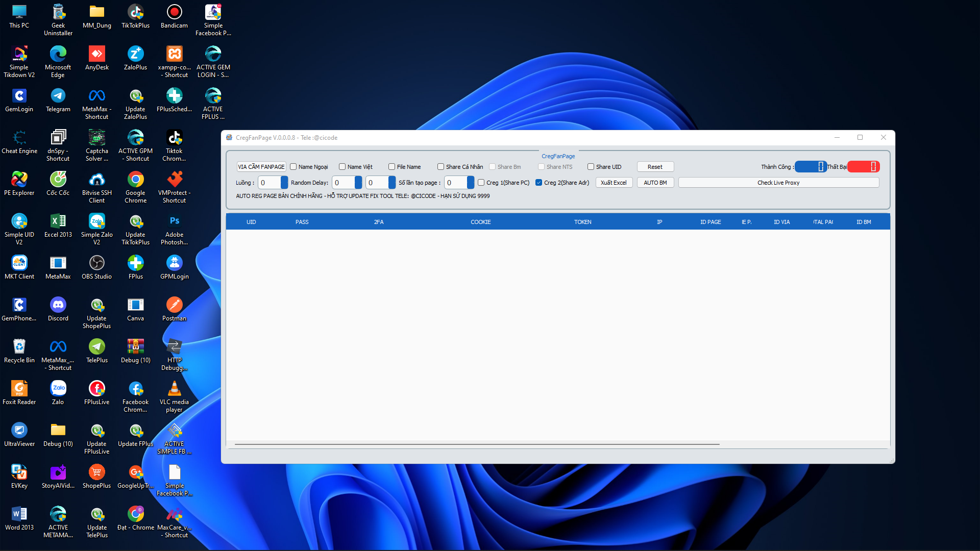Image resolution: width=980 pixels, height=551 pixels.
Task: Click the Check Live Proxy button
Action: click(x=778, y=183)
